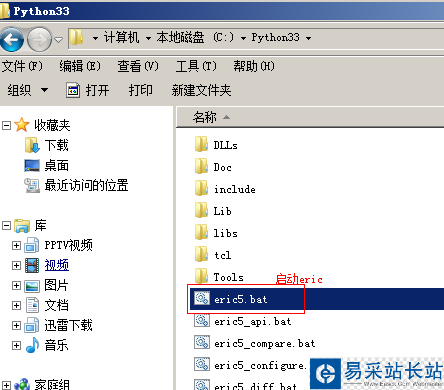The width and height of the screenshot is (444, 390).
Task: Expand dropdown arrow after 本地磁盘 (C:)
Action: click(x=243, y=38)
